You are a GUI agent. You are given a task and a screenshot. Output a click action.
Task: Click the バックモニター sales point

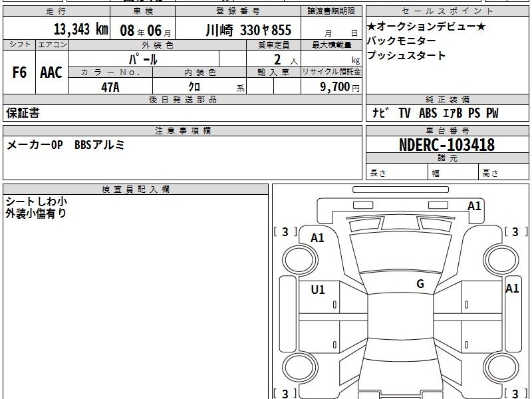coord(402,41)
